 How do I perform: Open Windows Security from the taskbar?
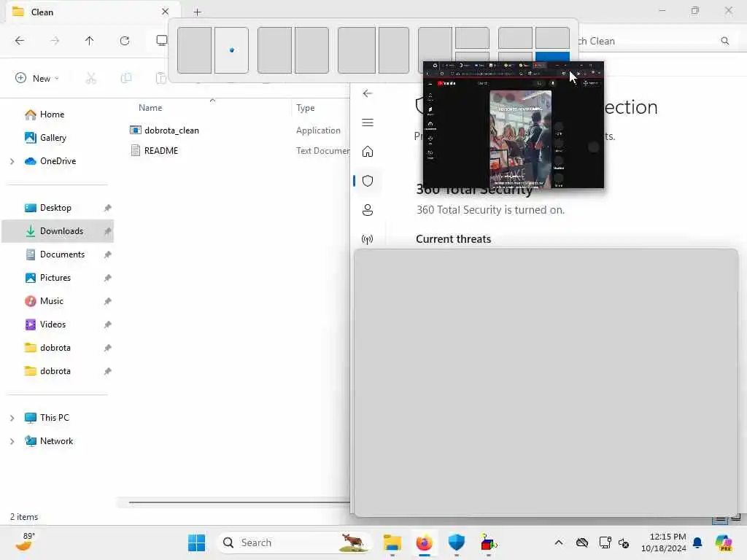[457, 542]
